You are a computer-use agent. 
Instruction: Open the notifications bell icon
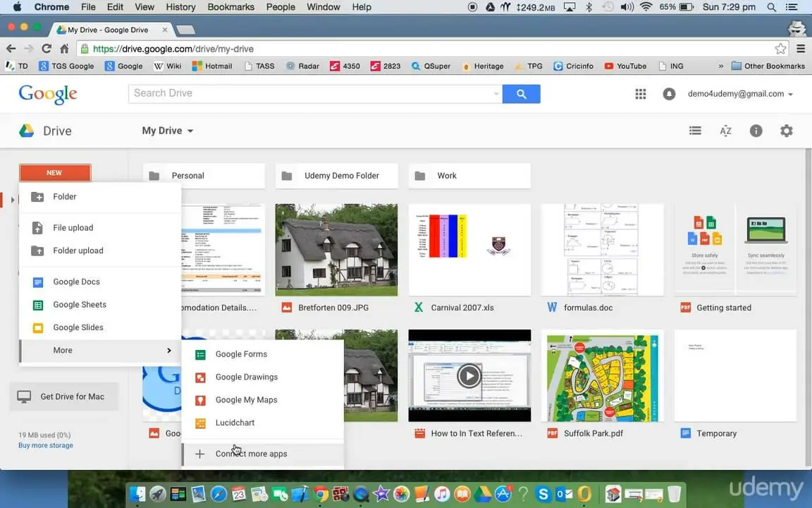tap(668, 94)
